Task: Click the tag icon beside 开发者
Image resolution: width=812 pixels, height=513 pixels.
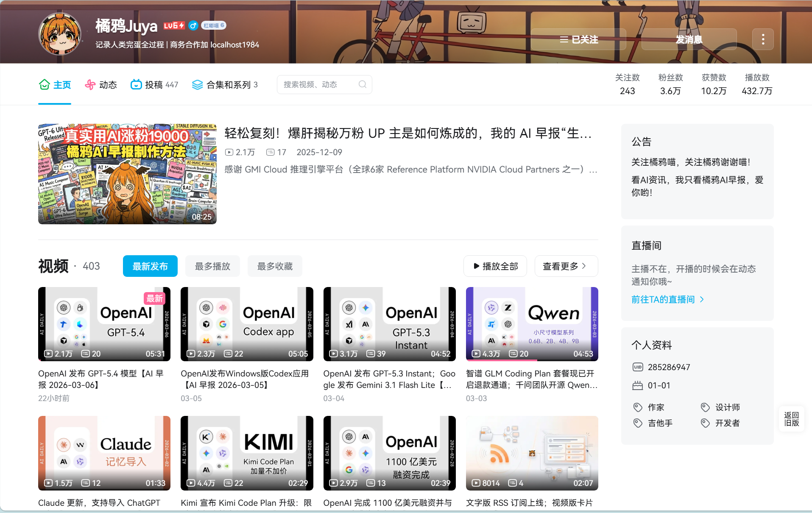Action: tap(705, 423)
